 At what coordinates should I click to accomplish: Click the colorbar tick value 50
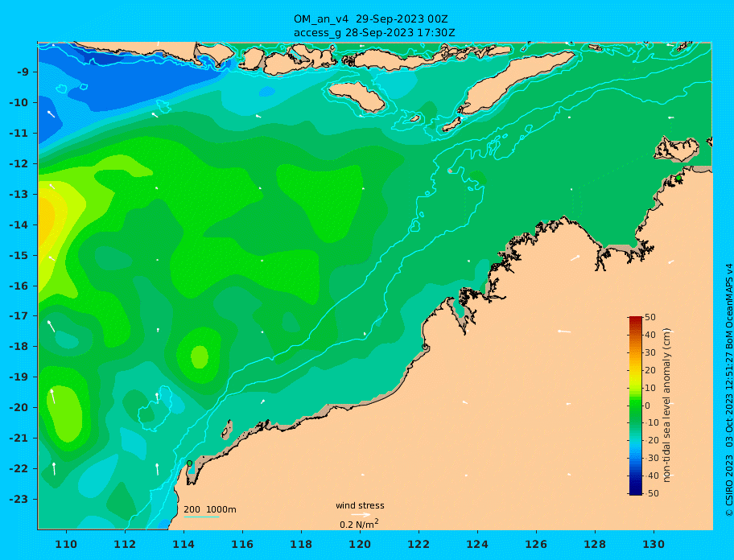(650, 317)
